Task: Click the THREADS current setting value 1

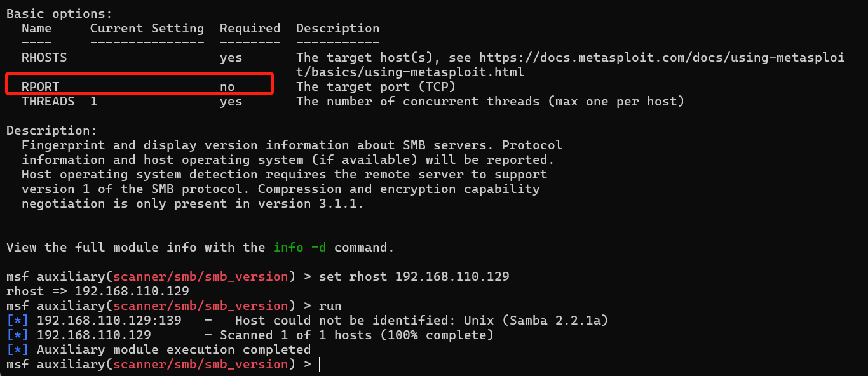Action: pos(94,101)
